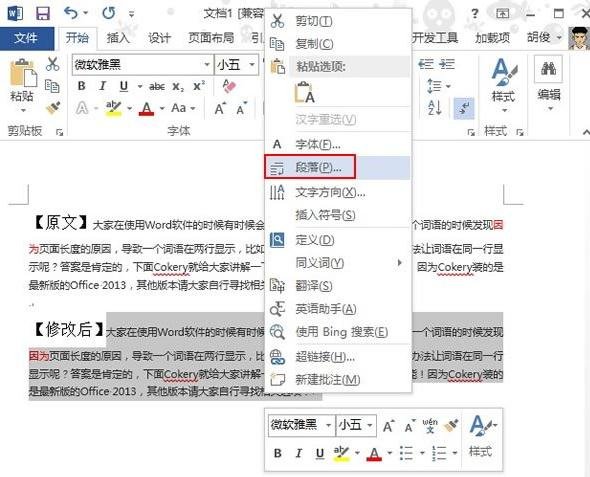This screenshot has height=477, width=590.
Task: Choose 文字方向(X)... menu entry
Action: pyautogui.click(x=339, y=193)
